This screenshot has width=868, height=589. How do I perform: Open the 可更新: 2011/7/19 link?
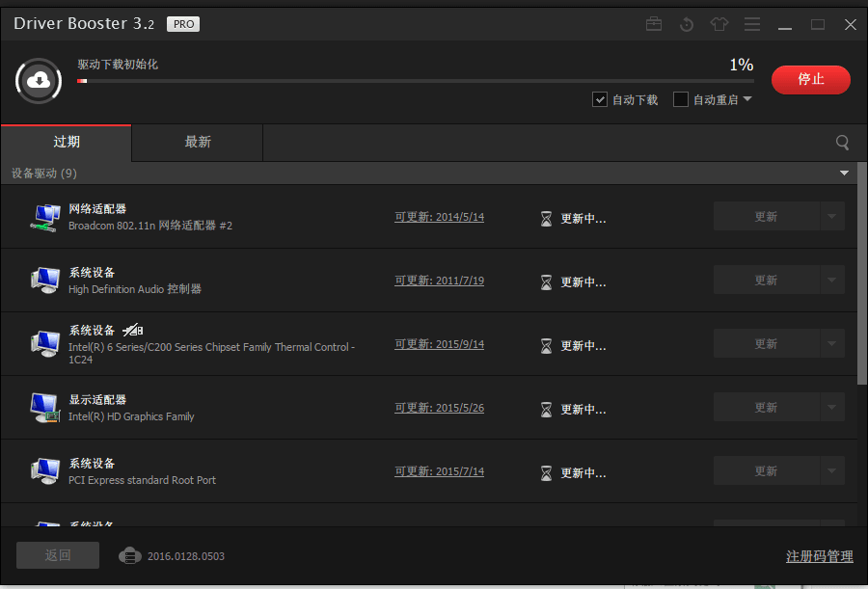[x=439, y=281]
